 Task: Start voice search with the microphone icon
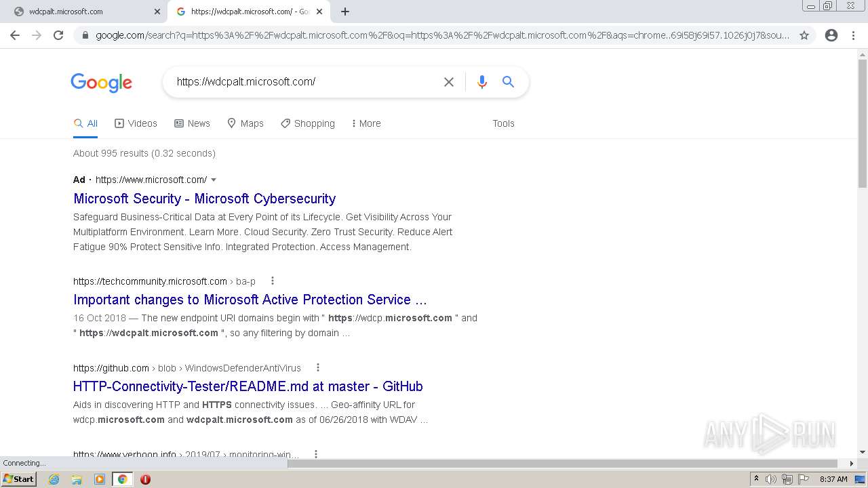click(x=482, y=82)
